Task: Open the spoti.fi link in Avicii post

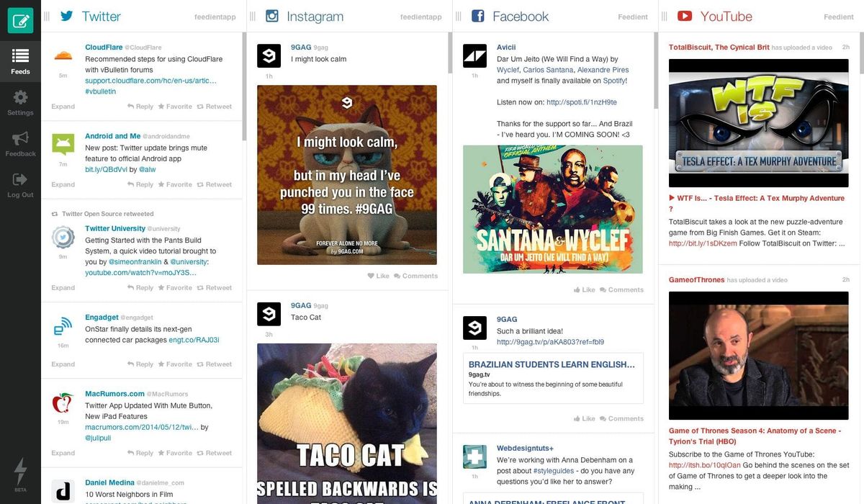Action: (582, 102)
